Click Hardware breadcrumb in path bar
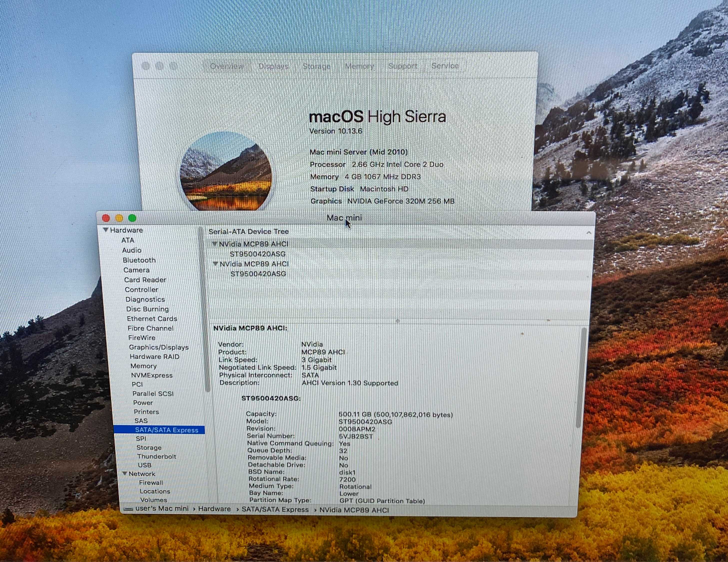Screen dimensions: 728x562 click(214, 509)
